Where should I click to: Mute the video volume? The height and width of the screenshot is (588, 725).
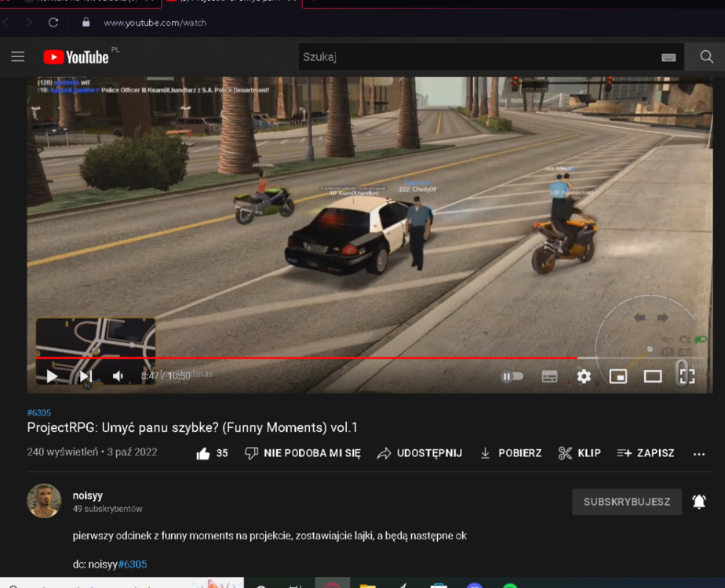118,376
